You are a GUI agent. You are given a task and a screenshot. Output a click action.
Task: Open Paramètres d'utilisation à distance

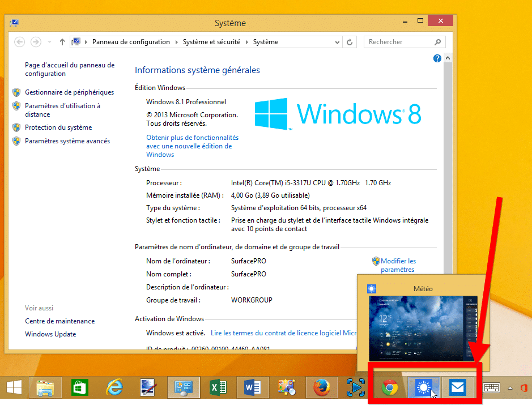coord(62,110)
